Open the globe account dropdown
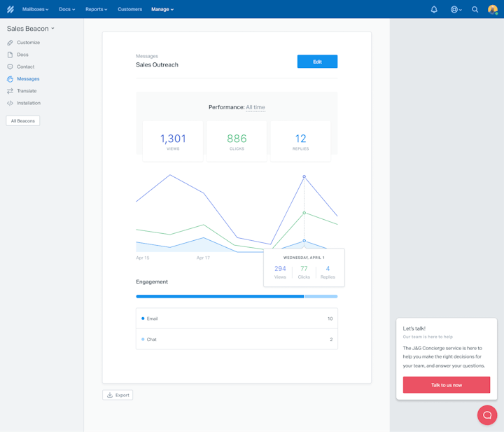The image size is (504, 432). (456, 9)
